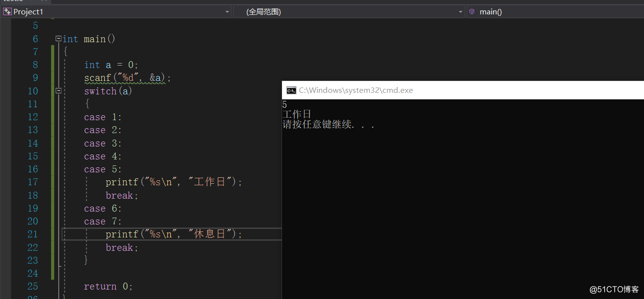Click the return 0; statement
This screenshot has width=644, height=299.
click(x=108, y=287)
